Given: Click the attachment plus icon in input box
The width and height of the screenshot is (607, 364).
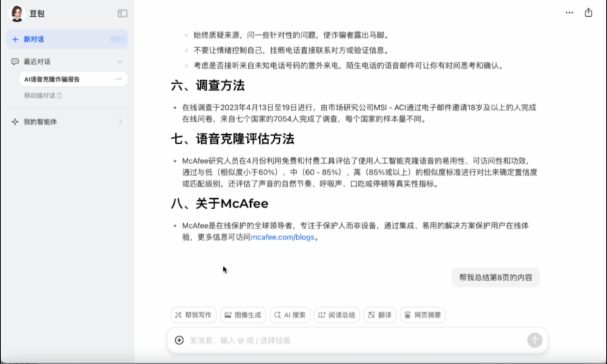Looking at the screenshot, I should coord(179,340).
